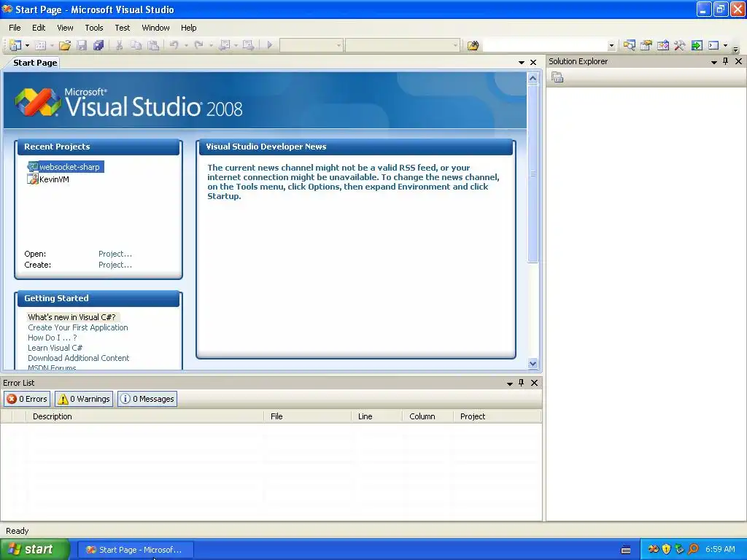Click the Add New Item toolbar icon

point(41,45)
